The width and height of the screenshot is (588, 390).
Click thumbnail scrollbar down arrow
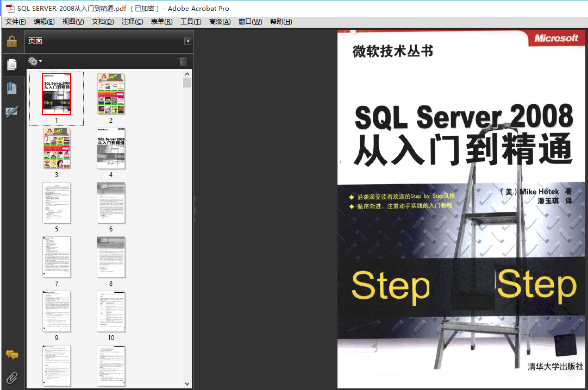[187, 384]
